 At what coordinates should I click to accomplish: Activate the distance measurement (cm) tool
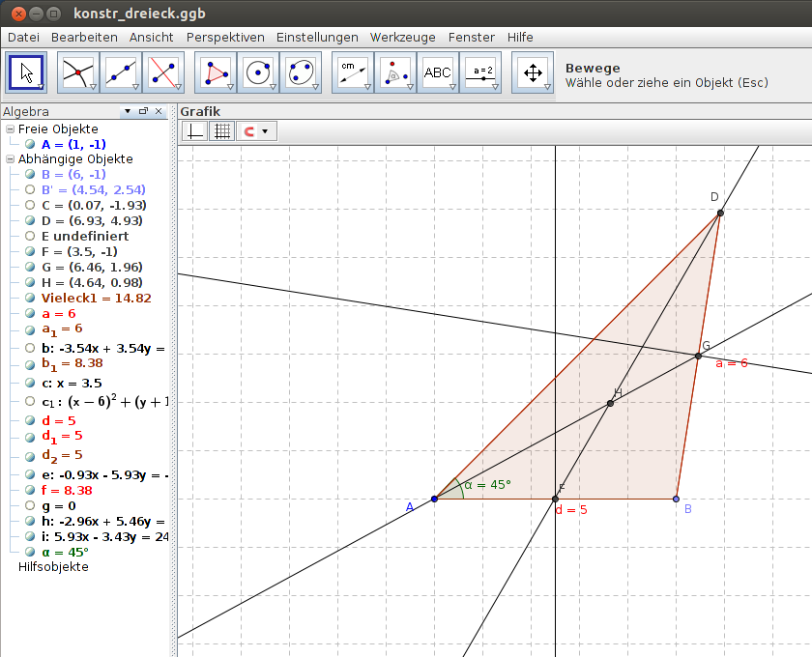[x=352, y=71]
